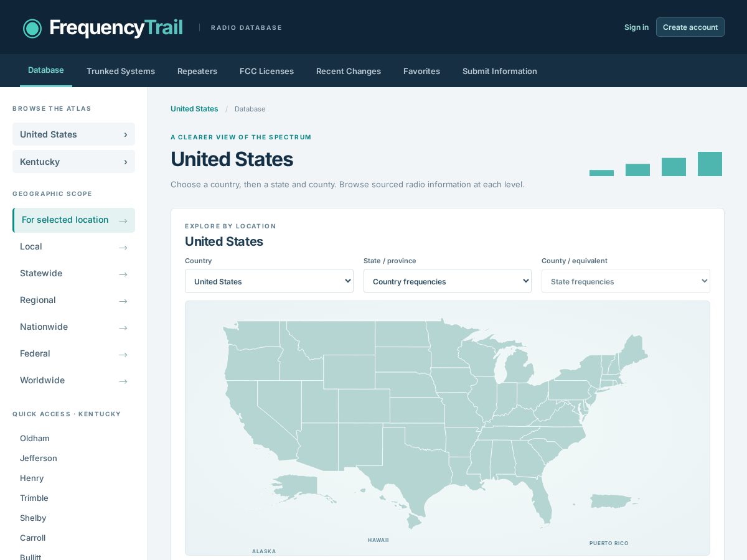Image resolution: width=747 pixels, height=560 pixels.
Task: Select the Worldwide scope option
Action: click(73, 381)
